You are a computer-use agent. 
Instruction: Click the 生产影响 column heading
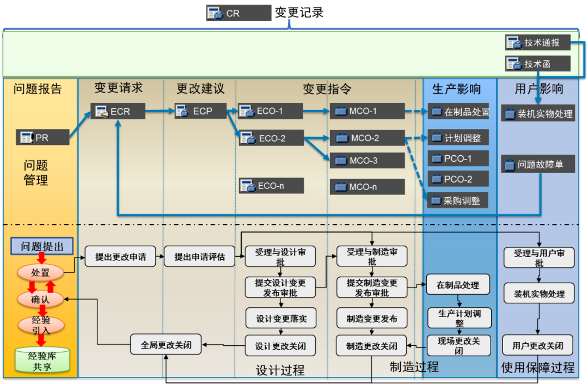[456, 89]
